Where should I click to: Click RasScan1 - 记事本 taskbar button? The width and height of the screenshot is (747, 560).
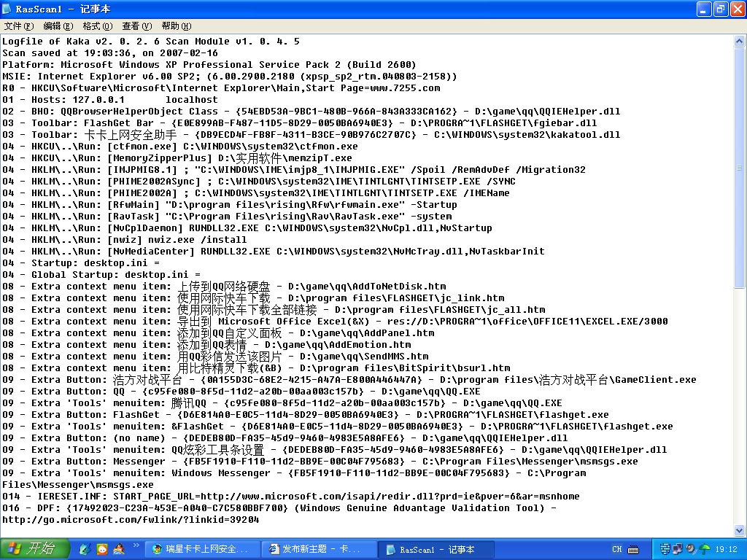coord(436,549)
